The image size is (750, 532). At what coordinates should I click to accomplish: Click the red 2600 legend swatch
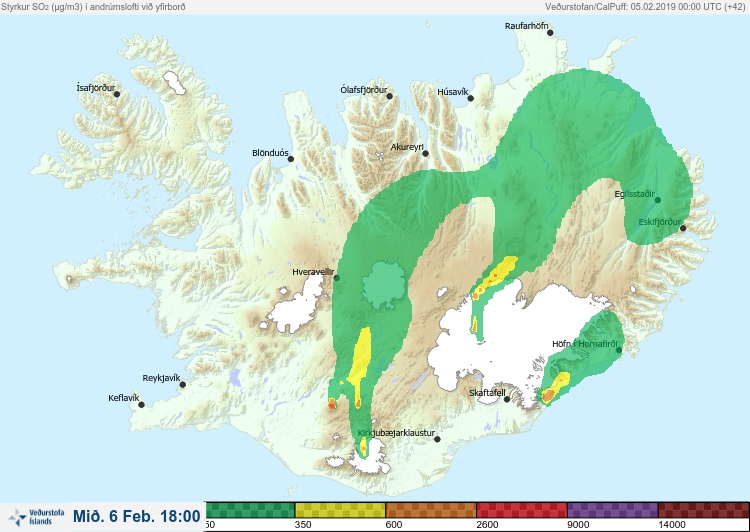[x=522, y=510]
